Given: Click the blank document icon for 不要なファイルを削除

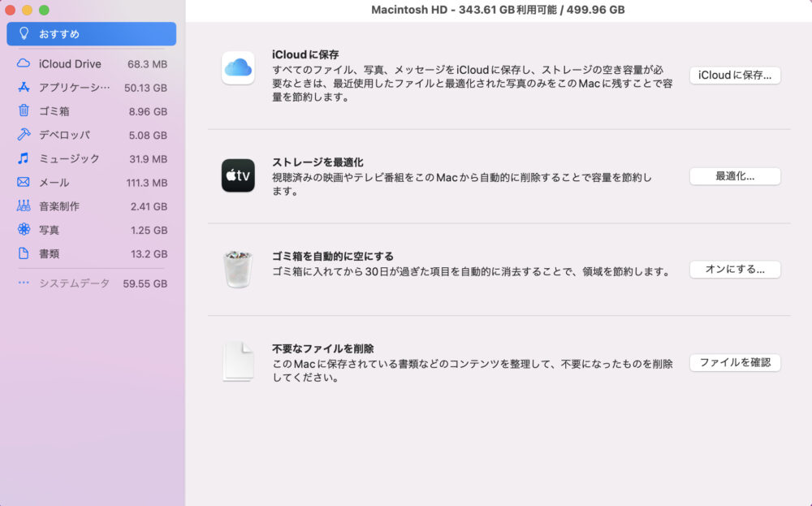Looking at the screenshot, I should tap(238, 361).
